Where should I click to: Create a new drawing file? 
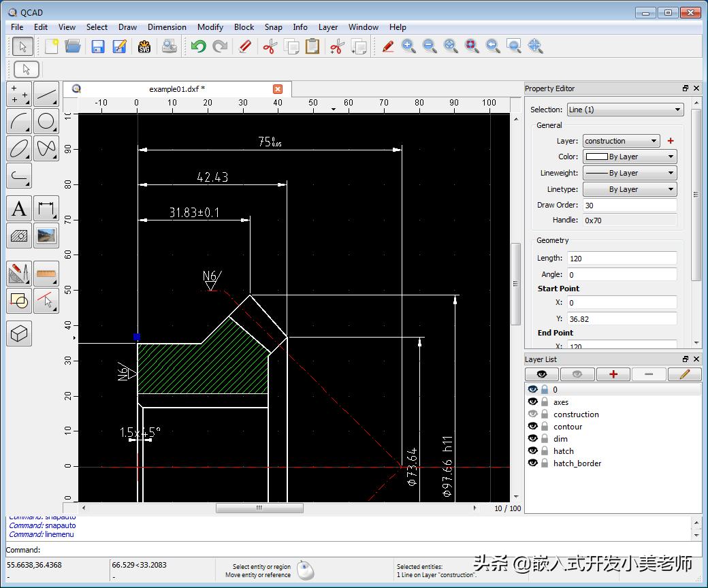point(52,46)
